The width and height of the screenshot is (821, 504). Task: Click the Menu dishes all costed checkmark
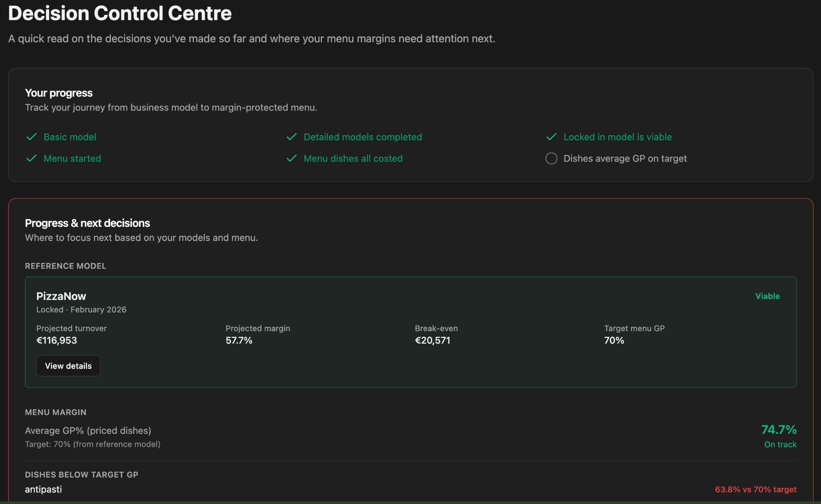point(292,158)
